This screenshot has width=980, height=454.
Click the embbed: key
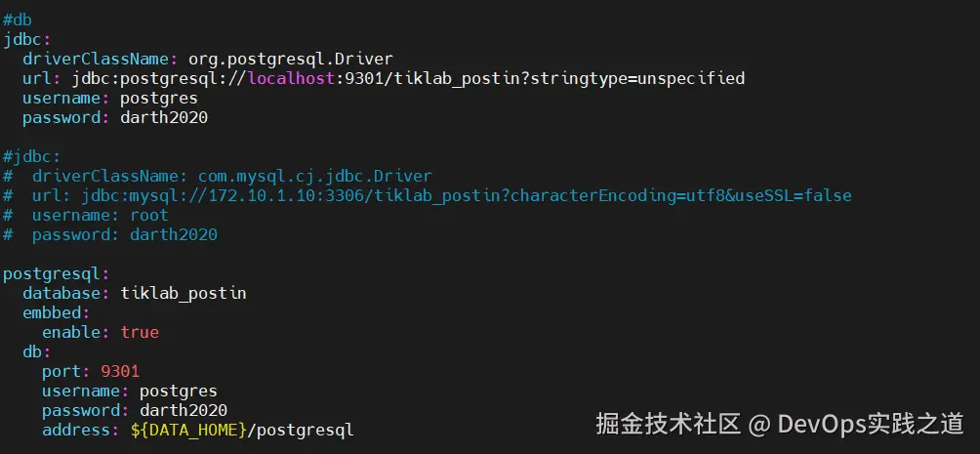tap(56, 312)
